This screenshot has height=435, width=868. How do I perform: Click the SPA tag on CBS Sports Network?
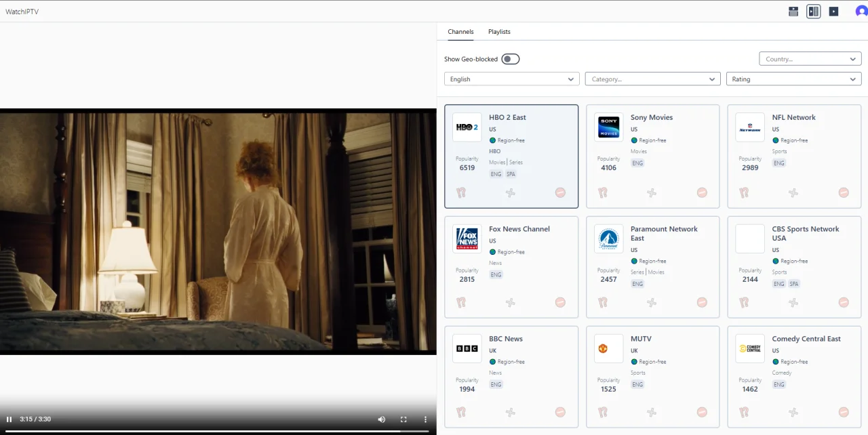[x=794, y=284]
